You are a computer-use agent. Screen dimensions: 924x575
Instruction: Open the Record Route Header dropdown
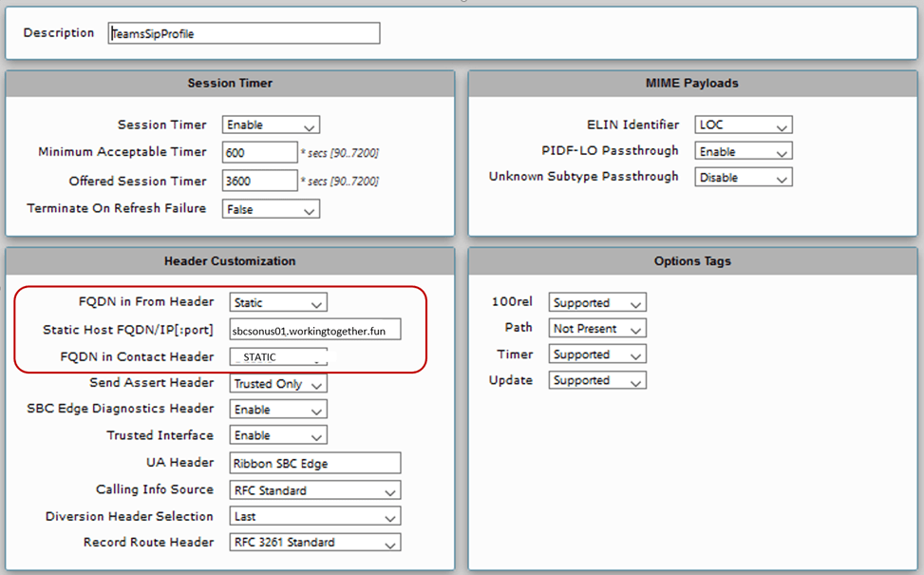click(315, 543)
